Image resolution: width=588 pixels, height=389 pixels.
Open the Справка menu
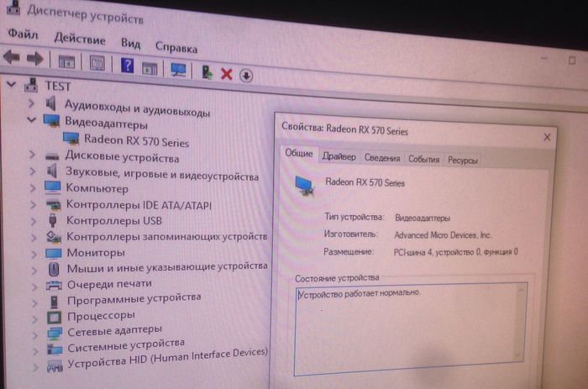coord(176,47)
